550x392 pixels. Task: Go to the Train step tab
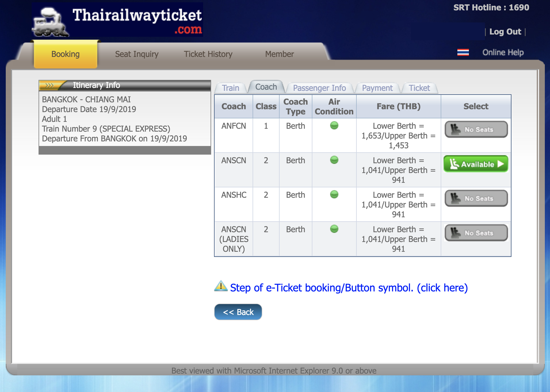tap(230, 88)
